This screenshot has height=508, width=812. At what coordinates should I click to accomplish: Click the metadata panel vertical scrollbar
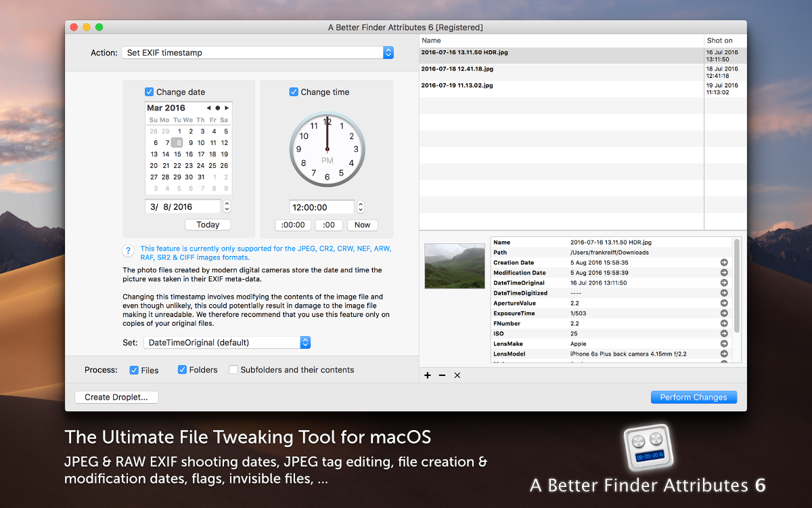[737, 284]
